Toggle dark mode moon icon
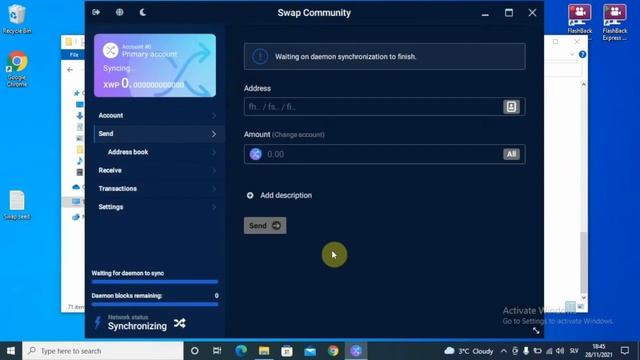The height and width of the screenshot is (360, 640). click(x=143, y=12)
